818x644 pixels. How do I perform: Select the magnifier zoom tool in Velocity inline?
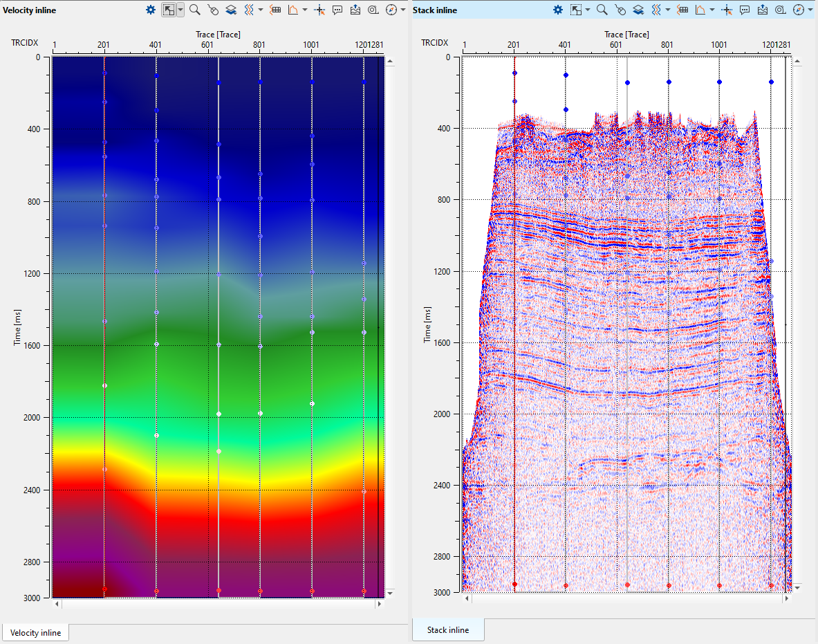195,10
